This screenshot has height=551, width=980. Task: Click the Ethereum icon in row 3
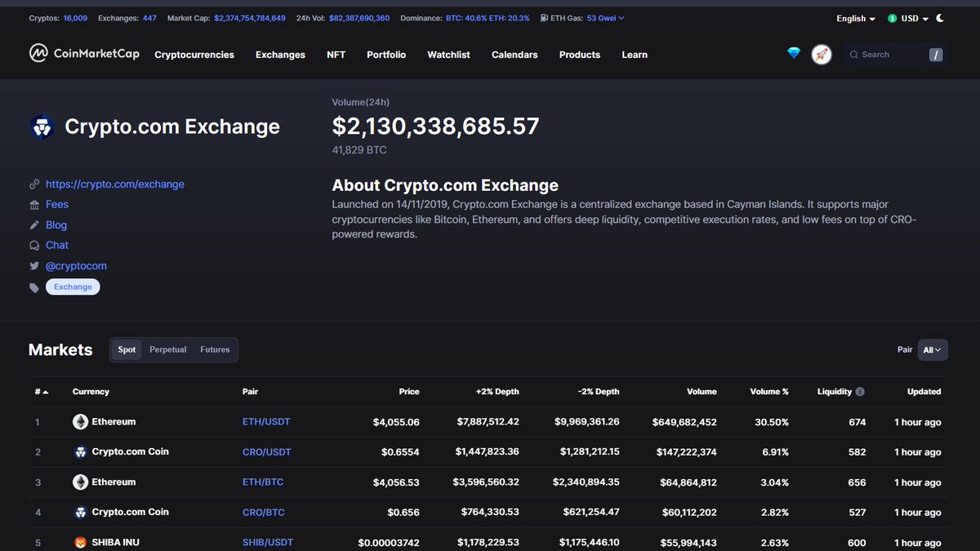tap(80, 482)
